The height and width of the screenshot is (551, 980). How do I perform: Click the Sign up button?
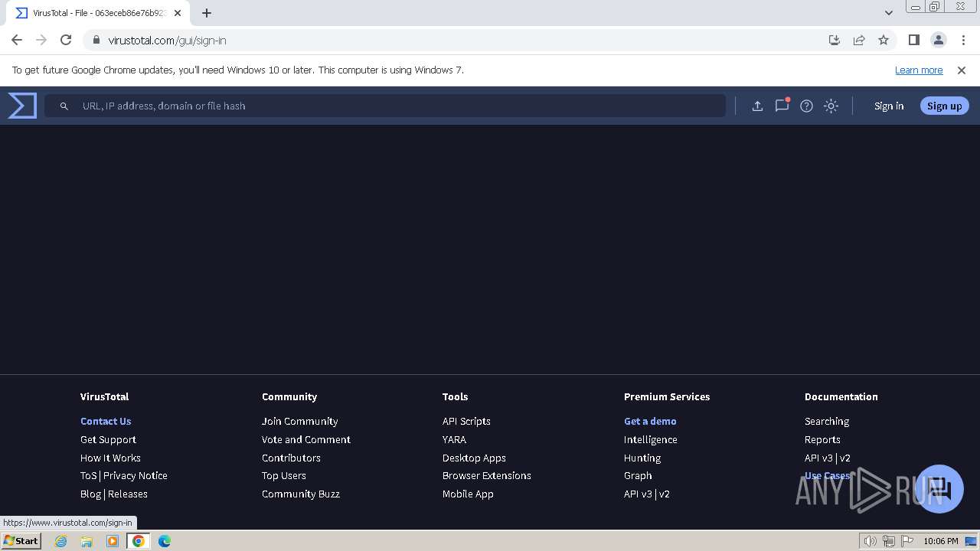944,106
